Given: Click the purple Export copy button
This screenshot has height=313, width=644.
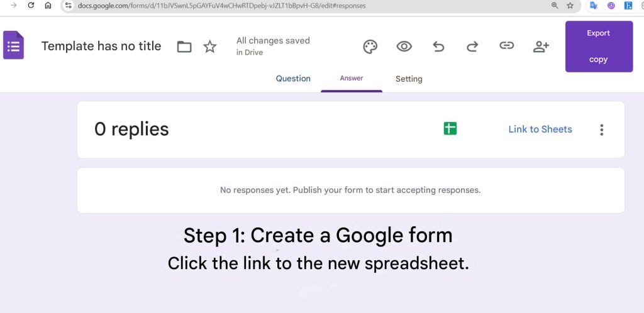Looking at the screenshot, I should coord(599,47).
